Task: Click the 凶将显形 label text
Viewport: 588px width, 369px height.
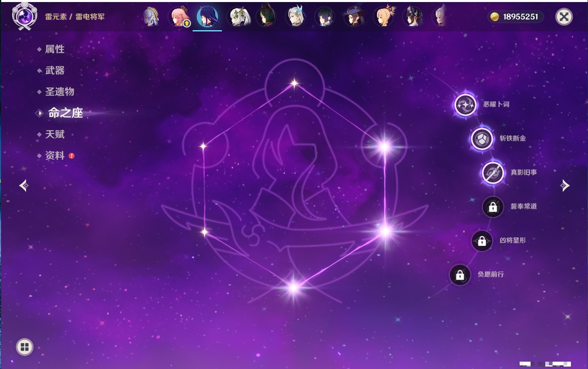Action: coord(513,240)
